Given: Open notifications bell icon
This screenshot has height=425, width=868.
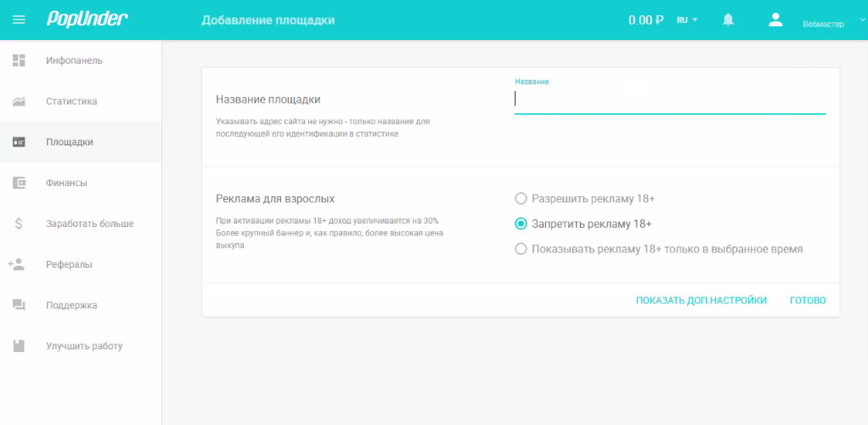Looking at the screenshot, I should pos(729,20).
